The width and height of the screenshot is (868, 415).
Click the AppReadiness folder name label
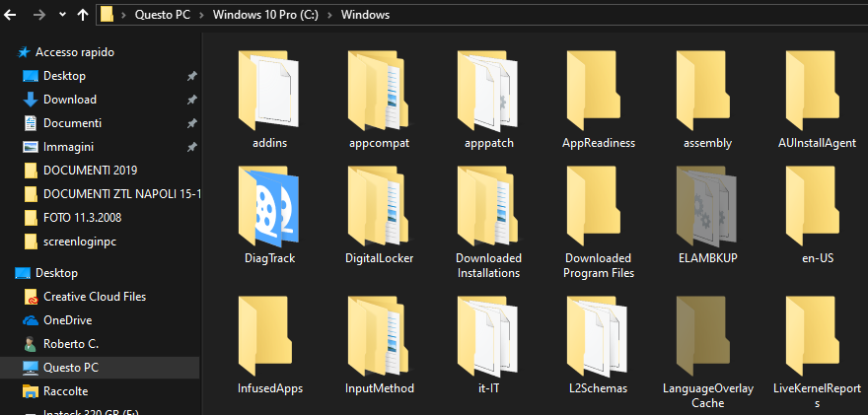click(599, 143)
